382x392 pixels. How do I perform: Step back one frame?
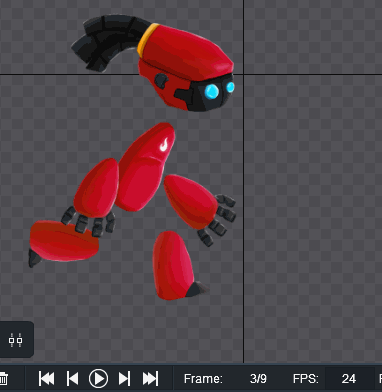[x=72, y=379]
